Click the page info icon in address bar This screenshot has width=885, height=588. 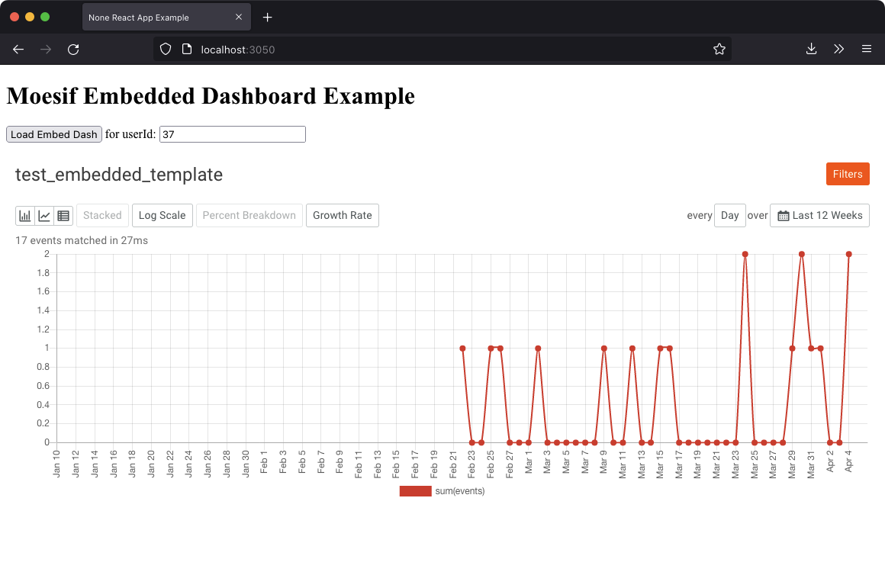pos(185,49)
